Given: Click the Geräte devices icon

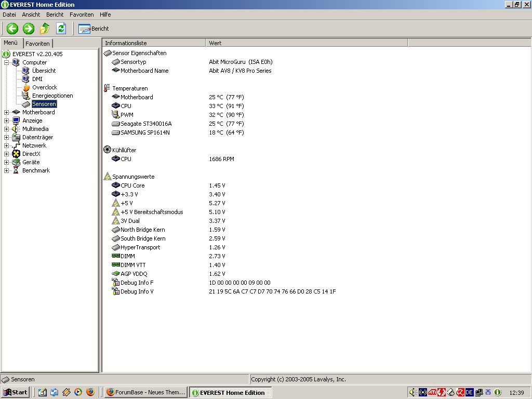Looking at the screenshot, I should click(x=16, y=162).
